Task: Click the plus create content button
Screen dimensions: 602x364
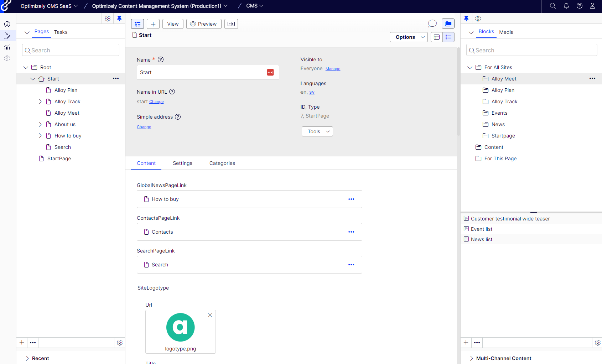Action: tap(153, 24)
